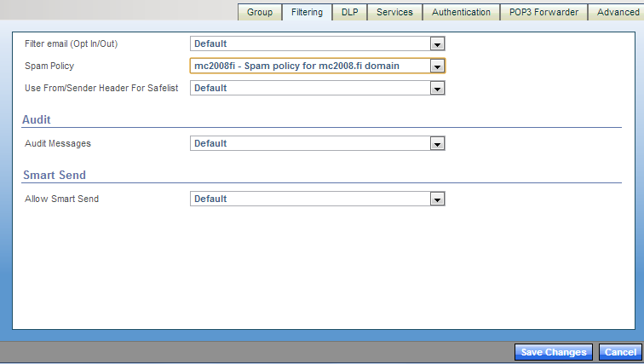Open the Spam Policy dropdown
The image size is (644, 364).
tap(318, 66)
